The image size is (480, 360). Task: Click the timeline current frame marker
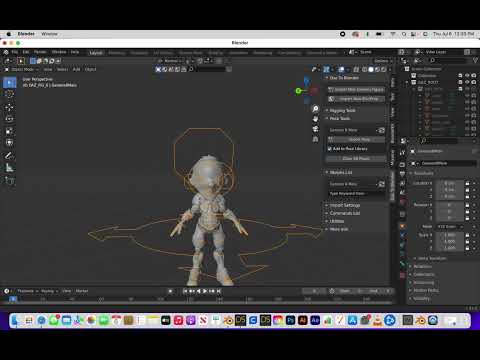tap(13, 299)
